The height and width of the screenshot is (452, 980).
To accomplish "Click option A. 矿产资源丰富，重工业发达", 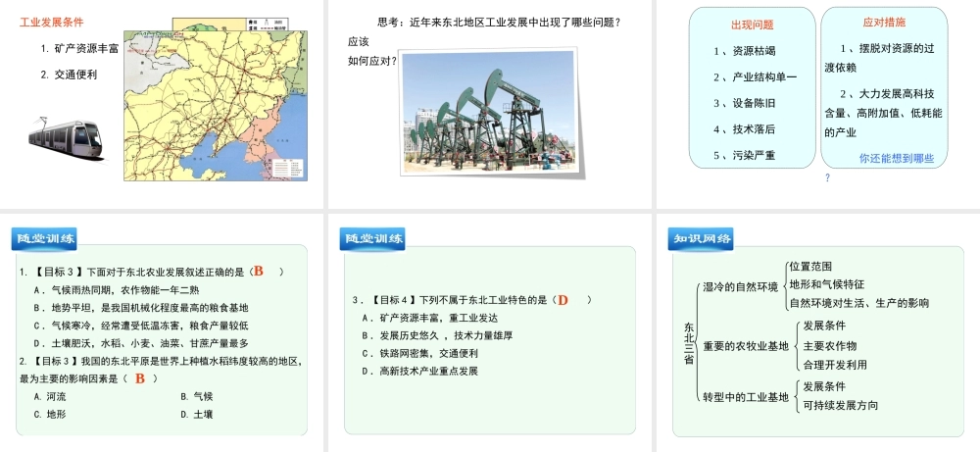I will point(430,318).
